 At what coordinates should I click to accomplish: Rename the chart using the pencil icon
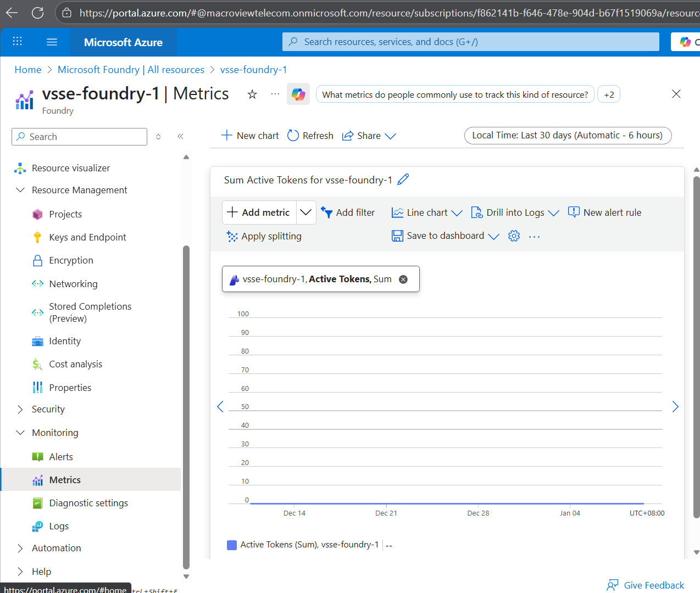coord(403,179)
